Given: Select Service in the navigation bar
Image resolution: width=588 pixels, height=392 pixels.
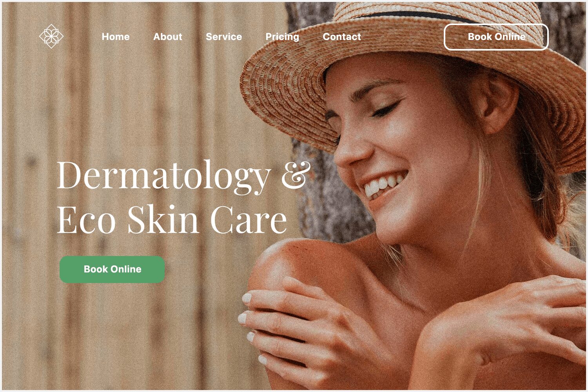Looking at the screenshot, I should (224, 37).
